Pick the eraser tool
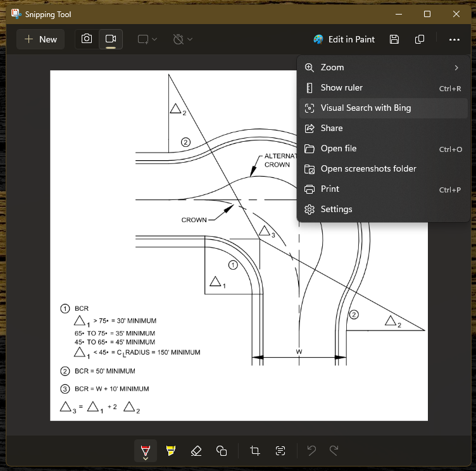The height and width of the screenshot is (471, 476). [196, 450]
